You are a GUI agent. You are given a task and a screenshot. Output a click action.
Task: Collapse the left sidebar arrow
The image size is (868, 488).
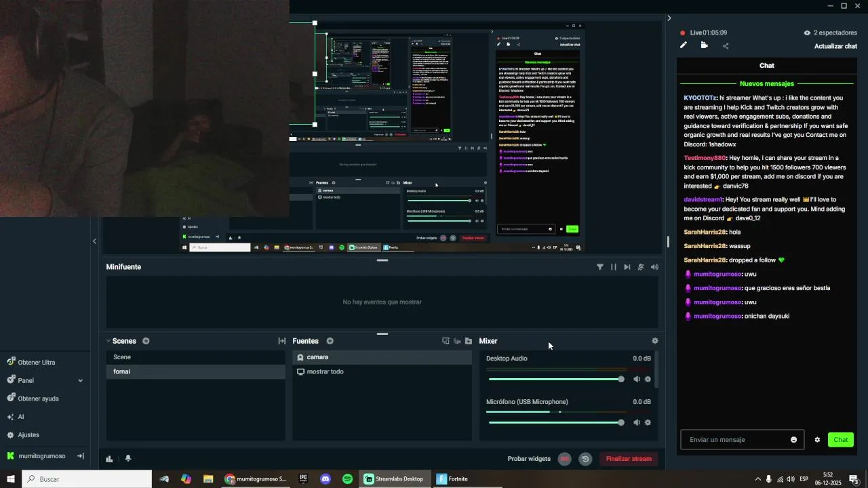tap(94, 241)
